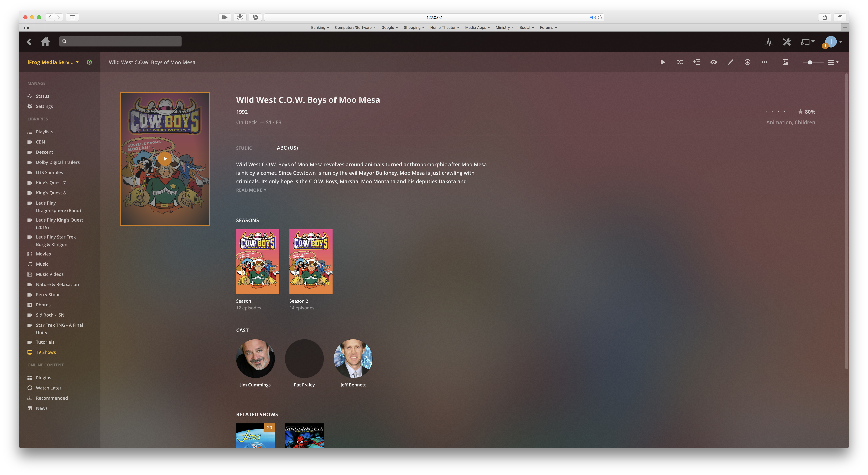The width and height of the screenshot is (868, 475).
Task: Select the Movies library in sidebar
Action: 43,254
